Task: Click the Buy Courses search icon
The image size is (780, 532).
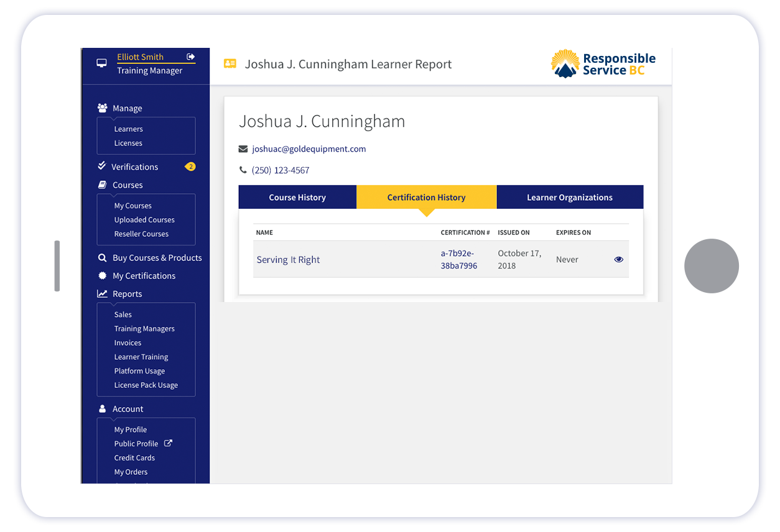Action: point(103,258)
